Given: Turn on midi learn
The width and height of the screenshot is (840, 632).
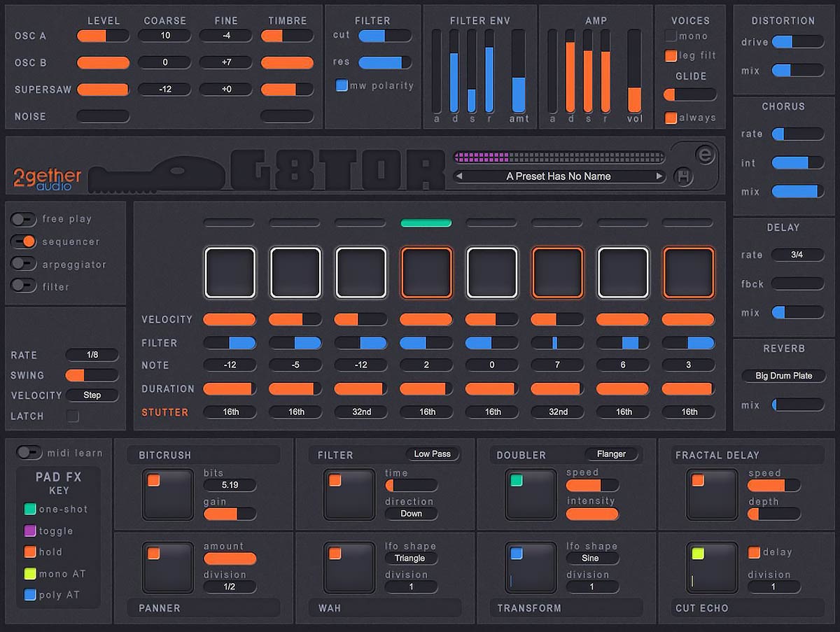Looking at the screenshot, I should click(29, 453).
